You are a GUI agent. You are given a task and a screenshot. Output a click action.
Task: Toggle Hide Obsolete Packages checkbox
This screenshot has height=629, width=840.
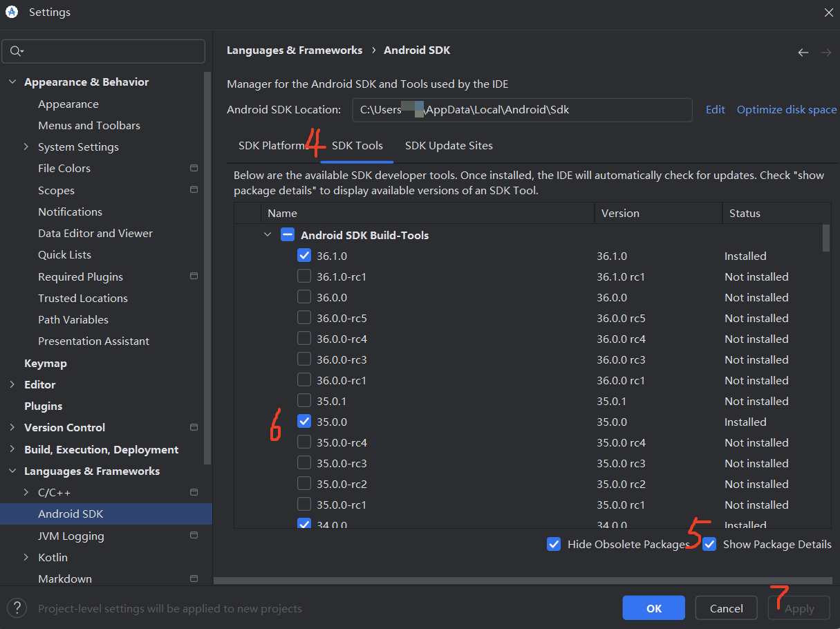pyautogui.click(x=554, y=544)
